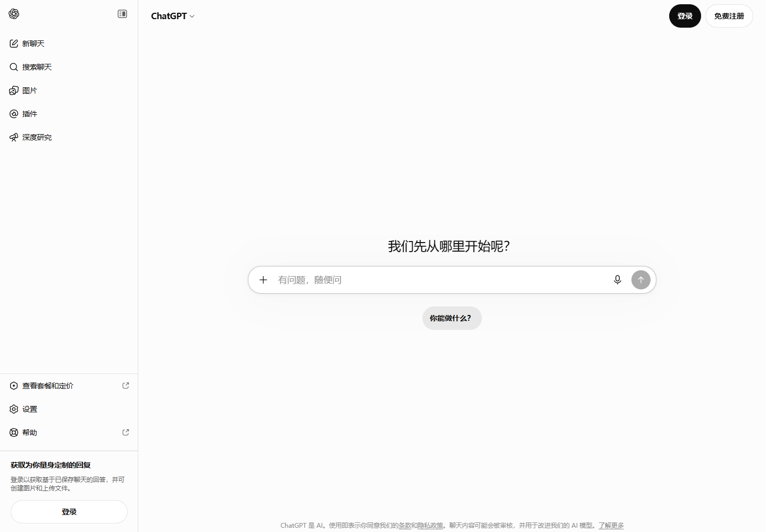This screenshot has height=532, width=766.
Task: Open the 图片 section
Action: click(x=69, y=90)
